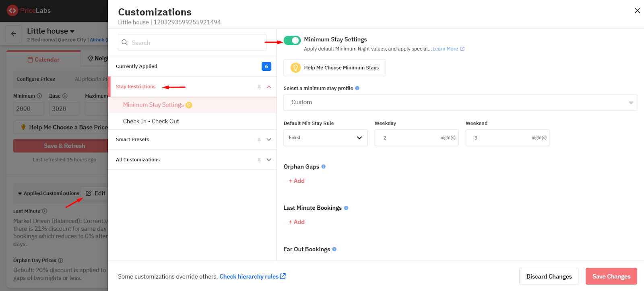The height and width of the screenshot is (291, 644).
Task: Collapse the Stay Restrictions section
Action: point(269,87)
